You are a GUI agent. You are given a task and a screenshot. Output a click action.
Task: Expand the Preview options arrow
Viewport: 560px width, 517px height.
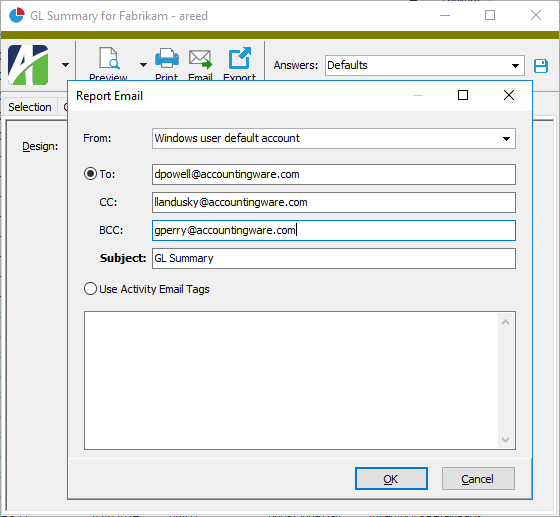143,65
